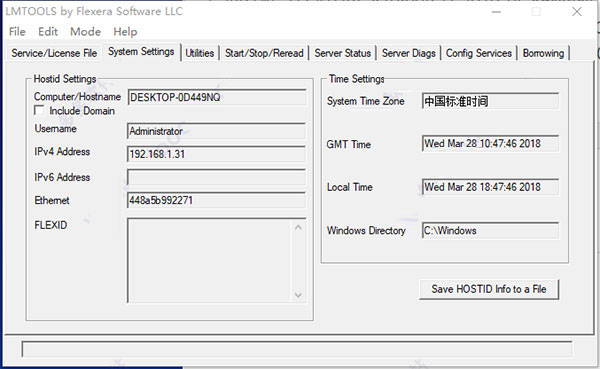
Task: Open the File menu
Action: point(17,31)
